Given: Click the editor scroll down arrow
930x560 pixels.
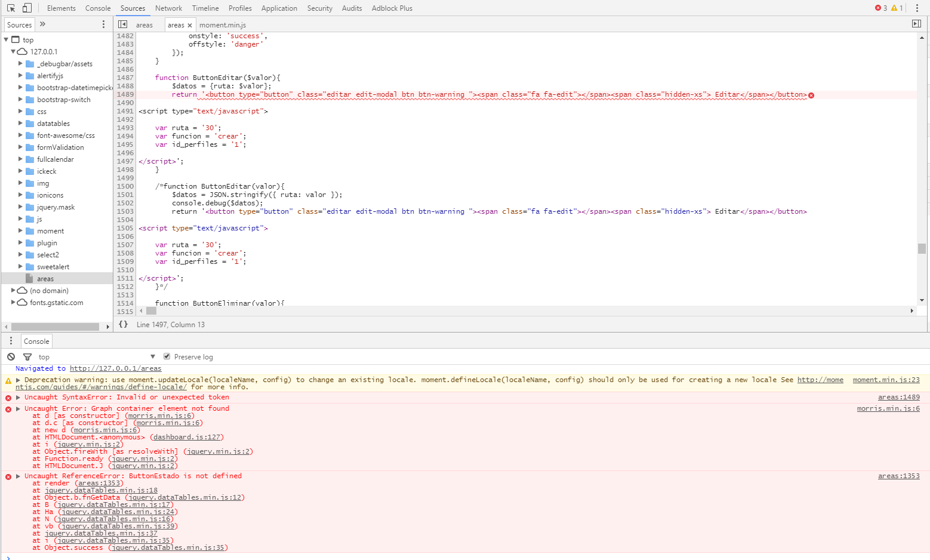Looking at the screenshot, I should tap(922, 300).
